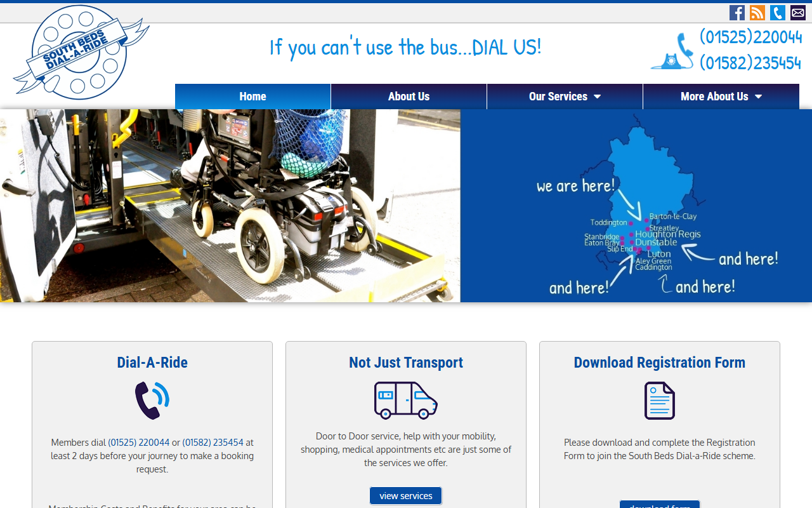Image resolution: width=812 pixels, height=508 pixels.
Task: Open the Facebook page icon
Action: [737, 13]
